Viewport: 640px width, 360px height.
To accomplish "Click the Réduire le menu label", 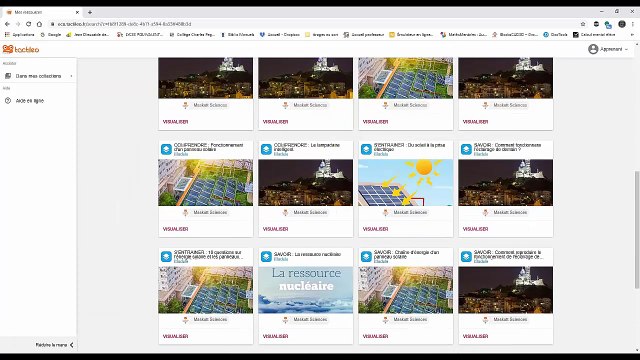I will 51,345.
